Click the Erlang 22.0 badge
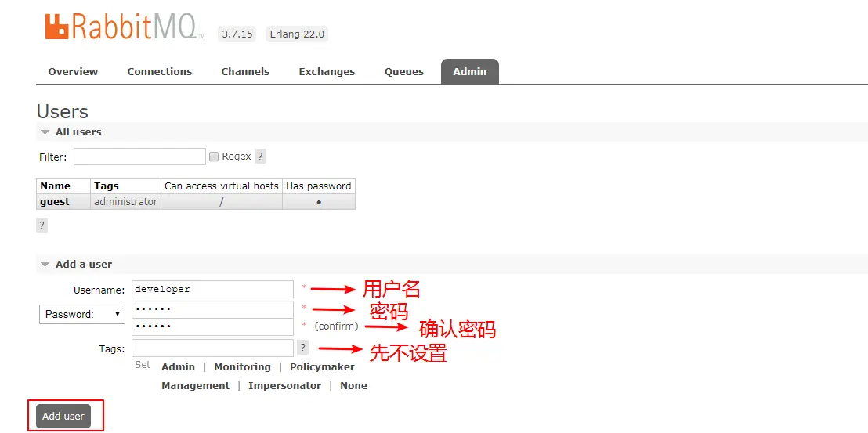This screenshot has width=868, height=433. coord(297,34)
